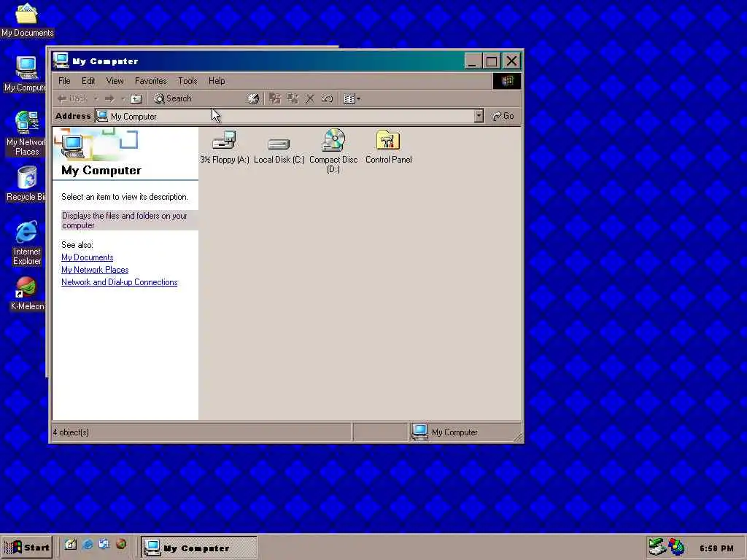This screenshot has width=747, height=560.
Task: Click the Go button
Action: click(503, 116)
